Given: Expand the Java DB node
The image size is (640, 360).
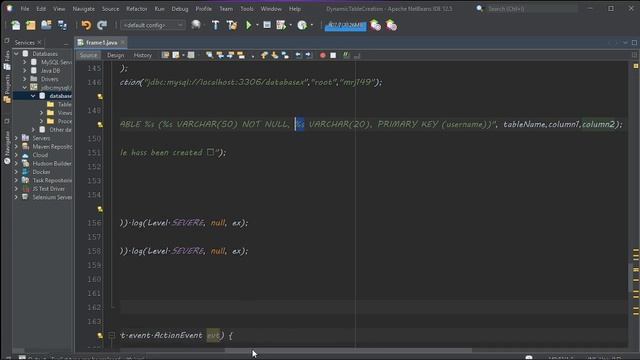Looking at the screenshot, I should click(24, 71).
